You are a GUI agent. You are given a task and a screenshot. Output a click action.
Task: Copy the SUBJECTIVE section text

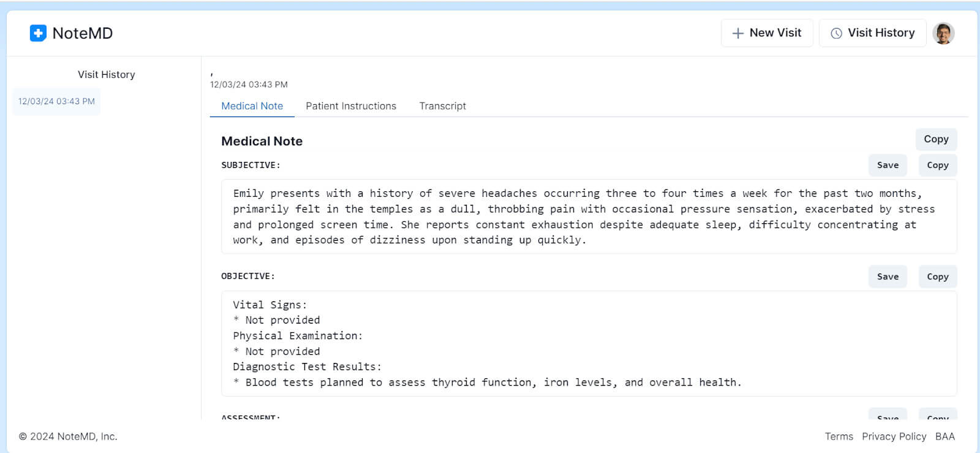[x=937, y=165]
